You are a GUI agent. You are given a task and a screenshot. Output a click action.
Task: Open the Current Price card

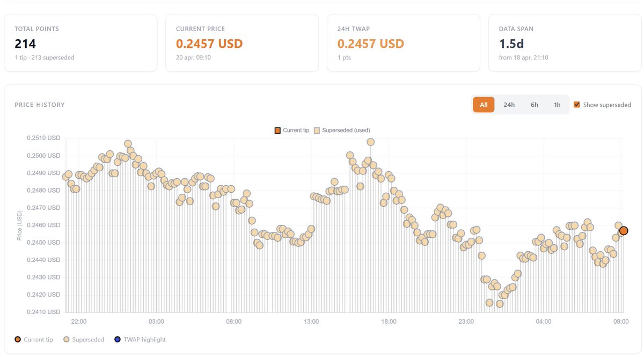(x=242, y=43)
